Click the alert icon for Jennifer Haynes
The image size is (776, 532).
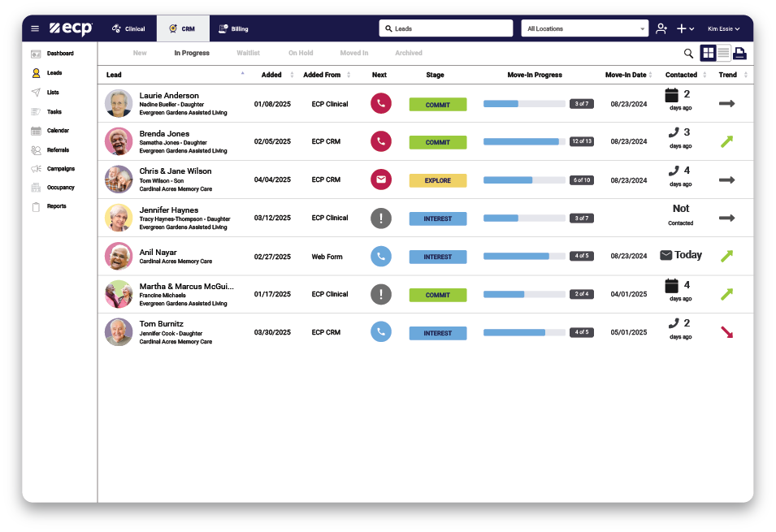pyautogui.click(x=380, y=218)
